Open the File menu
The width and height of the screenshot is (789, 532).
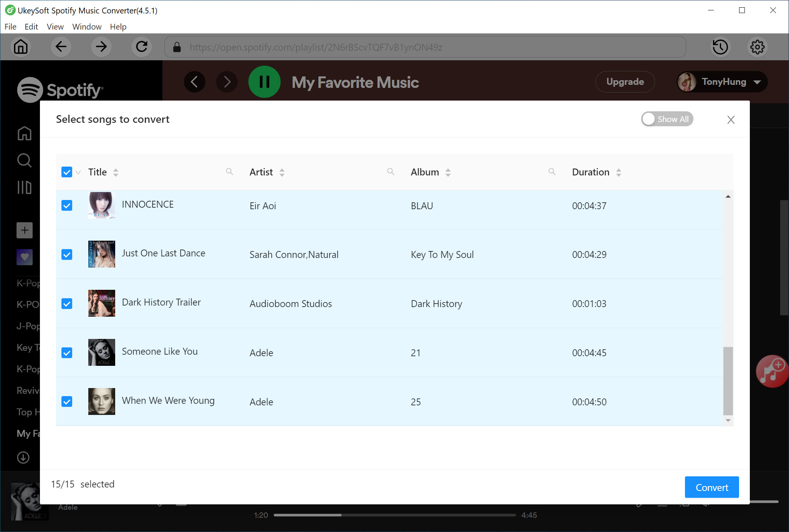10,26
